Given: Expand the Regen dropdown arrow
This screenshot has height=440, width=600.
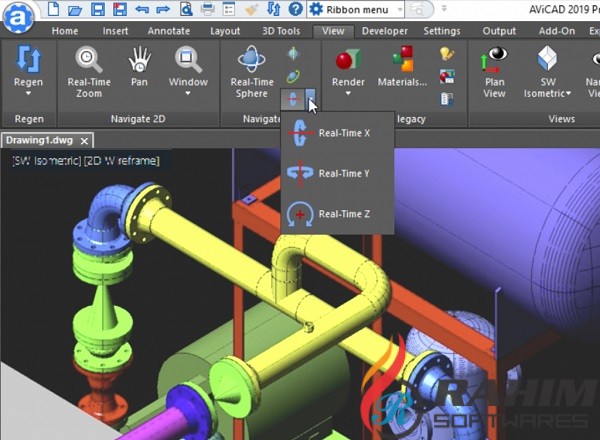Looking at the screenshot, I should pyautogui.click(x=29, y=94).
